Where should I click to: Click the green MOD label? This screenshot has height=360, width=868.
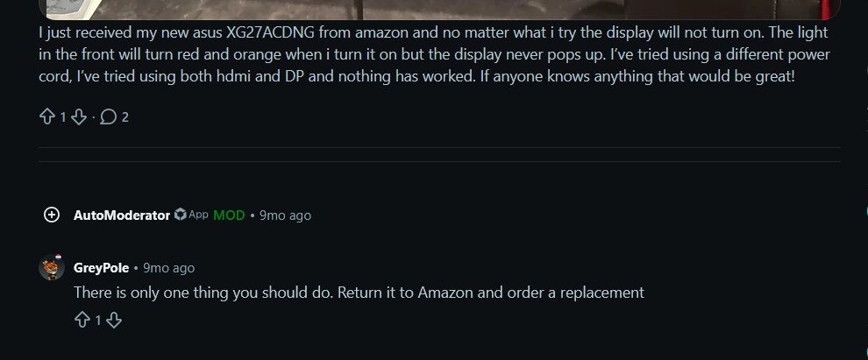click(x=229, y=215)
